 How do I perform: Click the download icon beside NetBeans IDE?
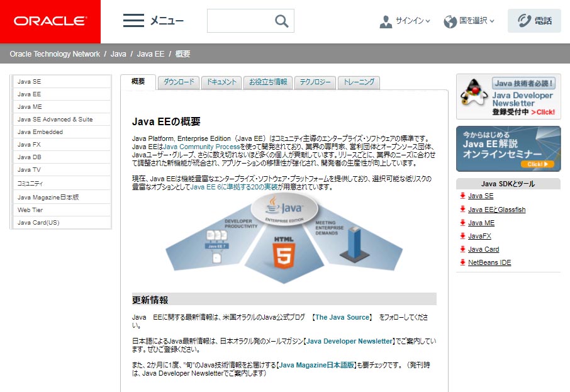463,262
